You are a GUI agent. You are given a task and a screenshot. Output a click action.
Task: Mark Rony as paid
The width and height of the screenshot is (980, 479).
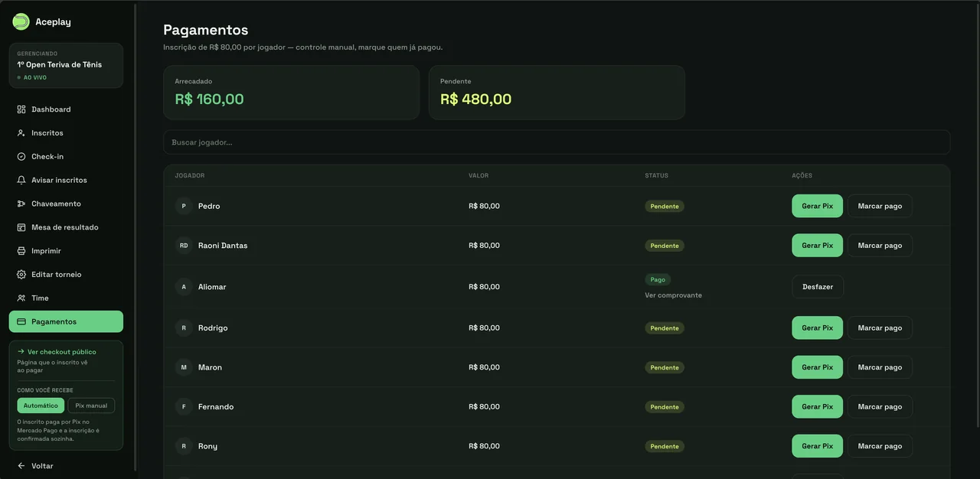coord(880,446)
